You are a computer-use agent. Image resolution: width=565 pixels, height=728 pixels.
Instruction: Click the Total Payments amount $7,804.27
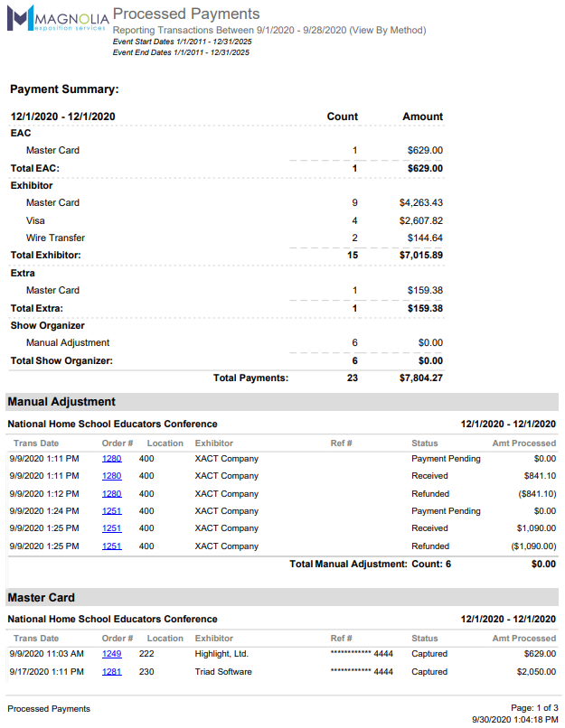(420, 378)
